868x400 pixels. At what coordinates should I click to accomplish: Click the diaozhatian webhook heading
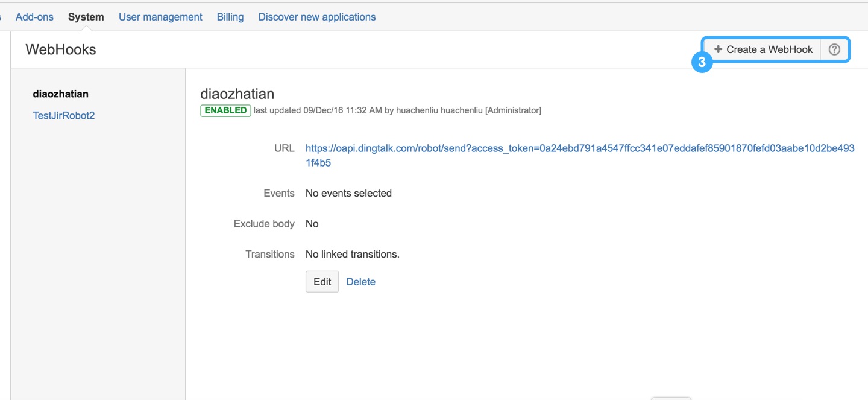[237, 94]
